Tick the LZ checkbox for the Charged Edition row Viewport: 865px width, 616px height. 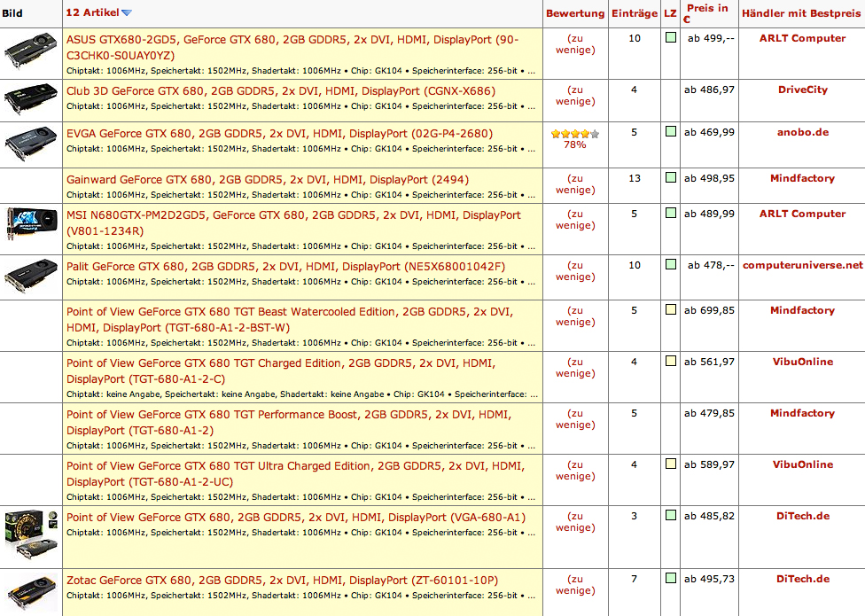coord(671,361)
